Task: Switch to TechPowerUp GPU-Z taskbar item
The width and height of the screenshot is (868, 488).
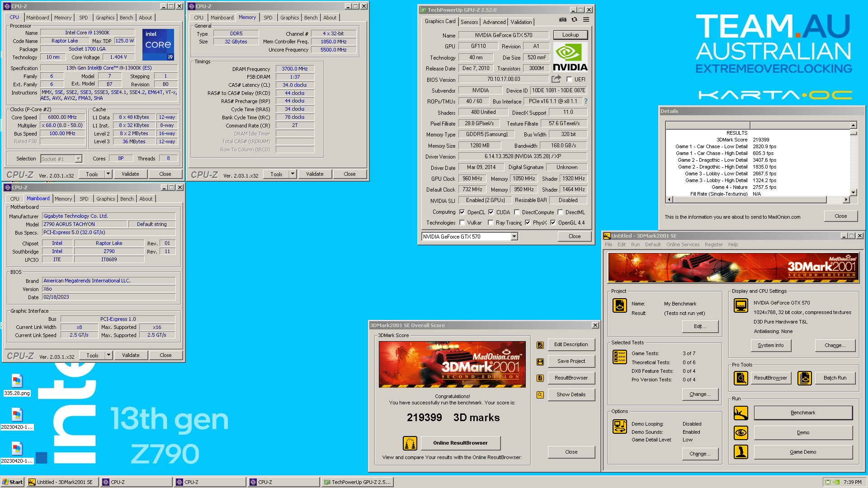Action: (x=357, y=482)
